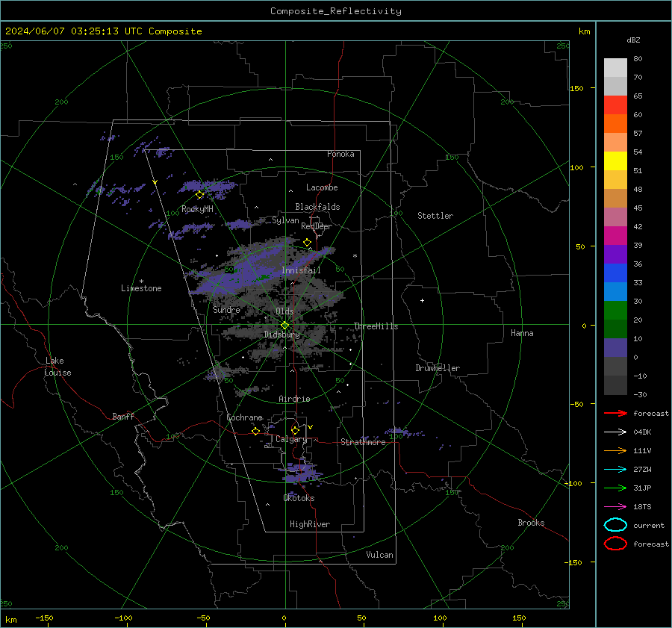Image resolution: width=672 pixels, height=628 pixels.
Task: Click the cyan current ellipse symbol
Action: [x=615, y=525]
